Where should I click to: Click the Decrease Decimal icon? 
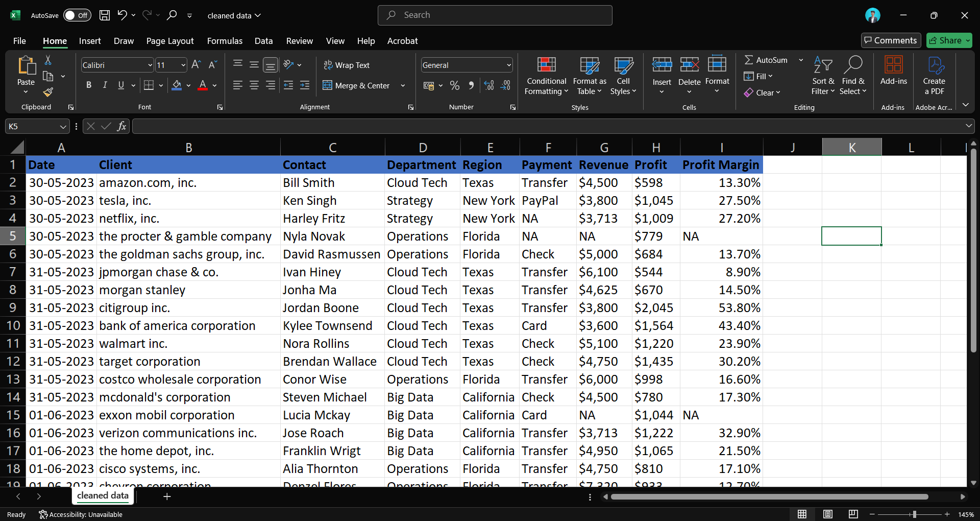pos(505,85)
